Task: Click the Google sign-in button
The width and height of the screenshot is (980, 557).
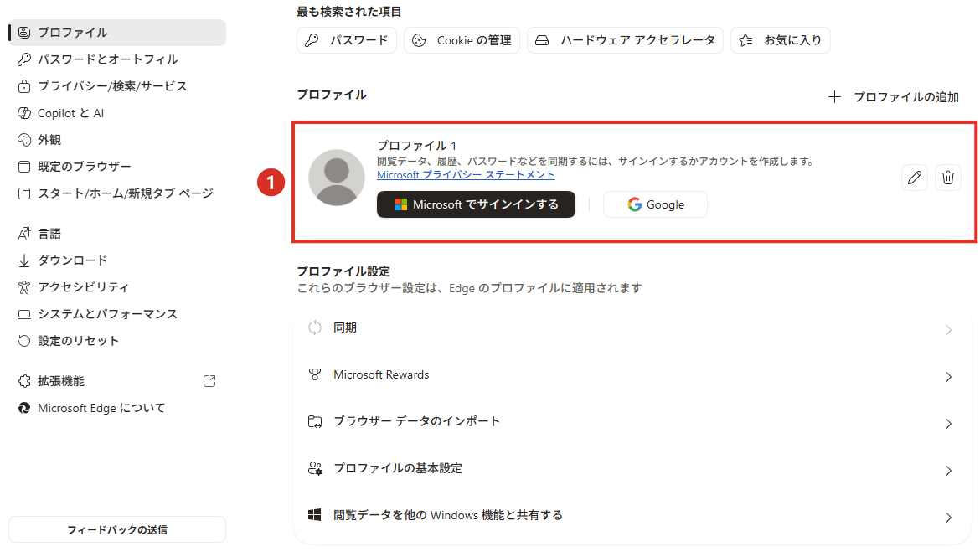Action: click(x=655, y=204)
